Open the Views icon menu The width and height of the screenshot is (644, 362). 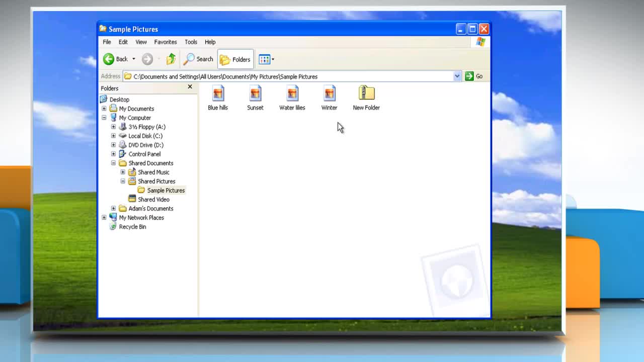click(264, 59)
